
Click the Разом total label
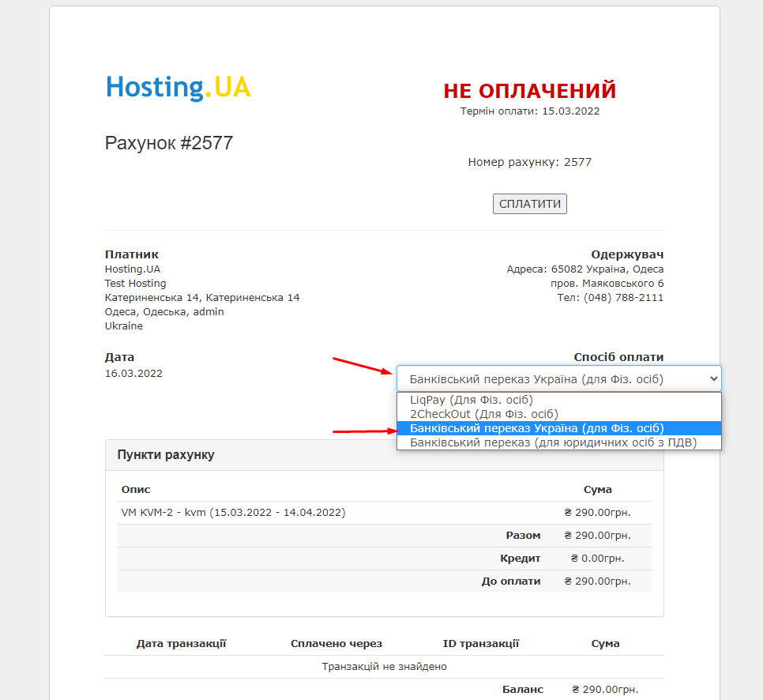click(x=523, y=536)
